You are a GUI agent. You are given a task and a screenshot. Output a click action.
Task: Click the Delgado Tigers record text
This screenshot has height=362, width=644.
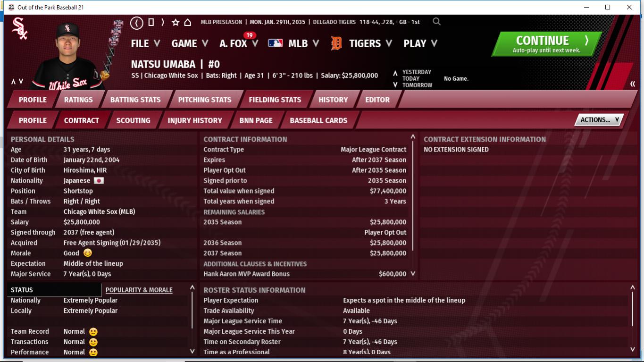tap(366, 22)
